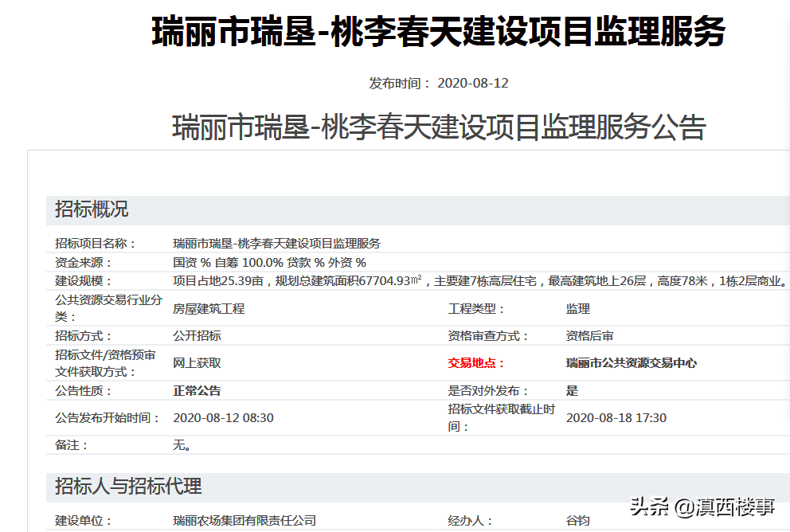
Task: Click the 监理 value beside 工程类型
Action: (x=577, y=309)
